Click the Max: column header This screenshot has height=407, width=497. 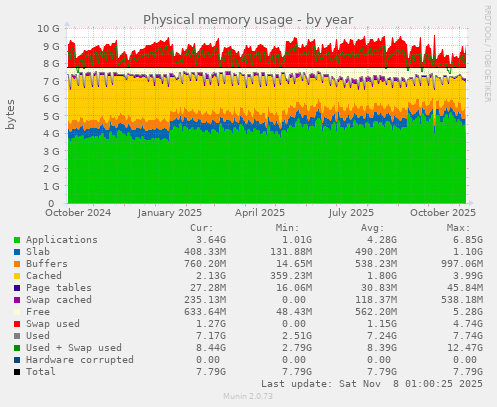point(459,228)
